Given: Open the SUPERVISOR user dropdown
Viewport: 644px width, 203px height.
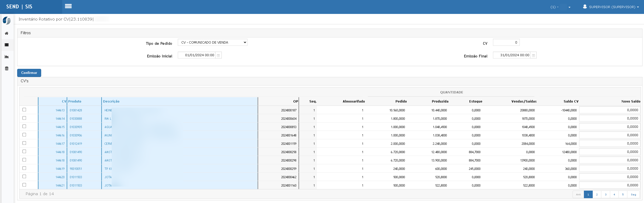Looking at the screenshot, I should (x=611, y=7).
